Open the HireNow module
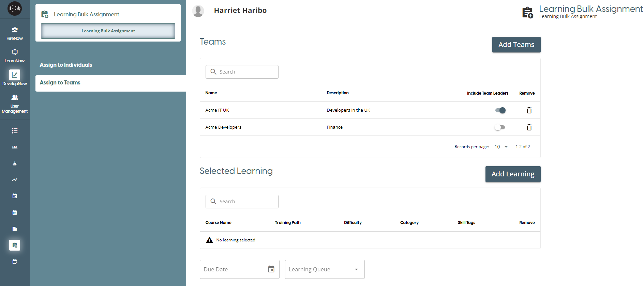 (15, 33)
